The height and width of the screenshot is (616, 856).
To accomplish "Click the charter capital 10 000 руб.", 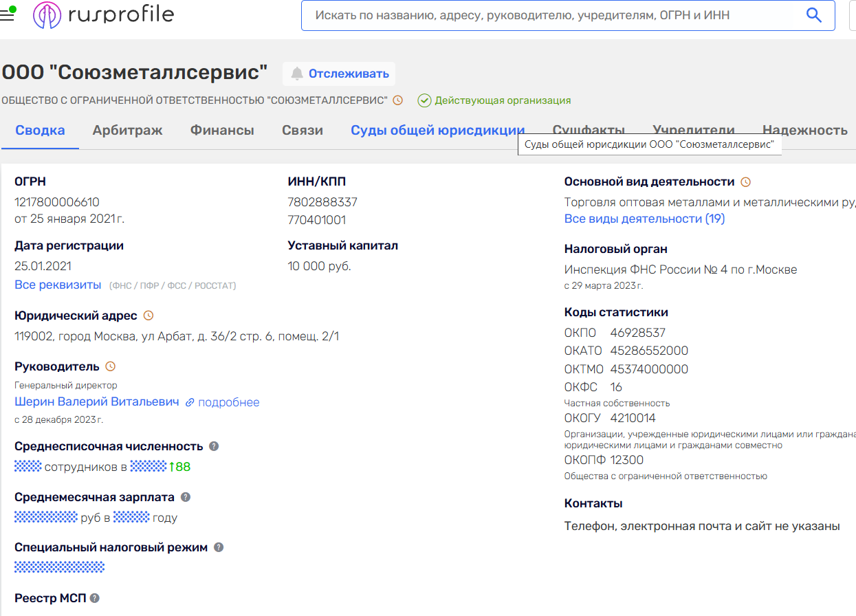I will pos(319,266).
